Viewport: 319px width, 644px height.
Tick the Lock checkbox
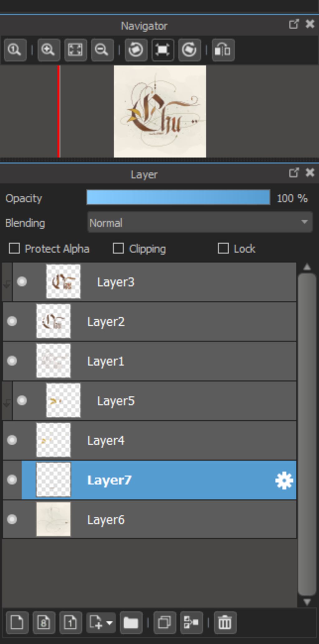click(x=223, y=249)
